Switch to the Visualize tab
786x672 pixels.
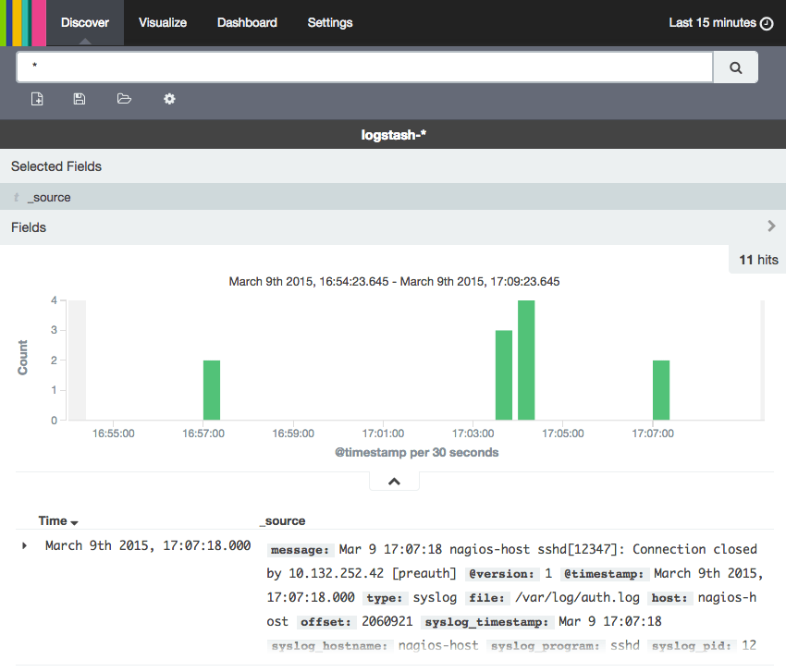click(x=163, y=22)
